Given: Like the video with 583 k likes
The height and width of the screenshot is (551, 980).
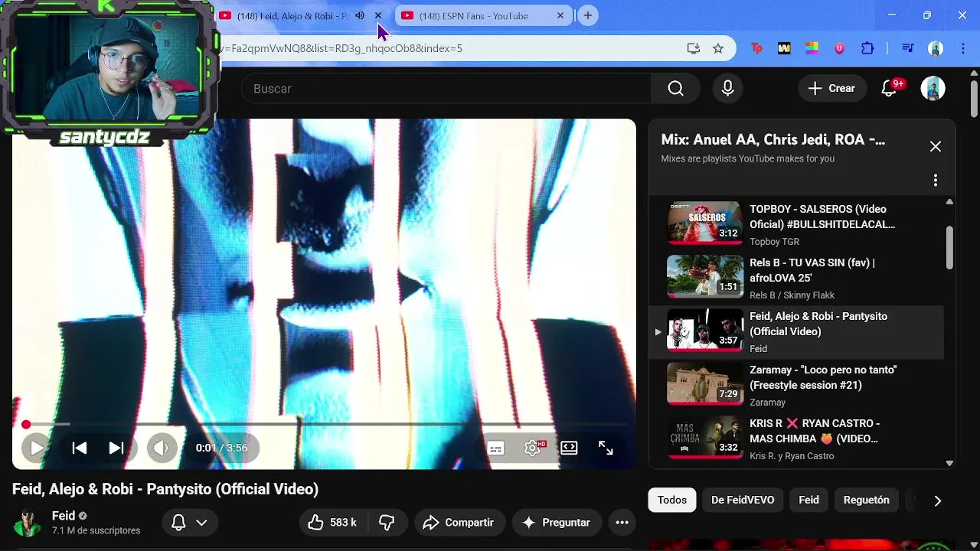Looking at the screenshot, I should pyautogui.click(x=332, y=523).
